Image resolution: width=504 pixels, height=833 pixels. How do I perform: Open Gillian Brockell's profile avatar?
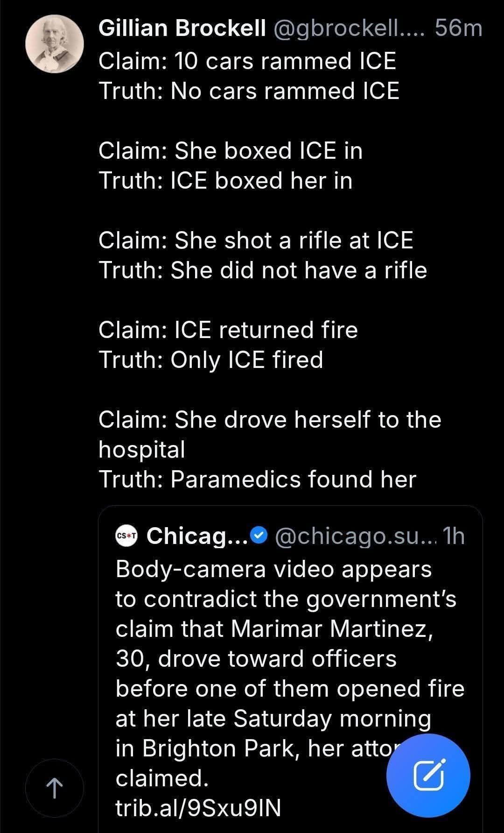pos(54,44)
